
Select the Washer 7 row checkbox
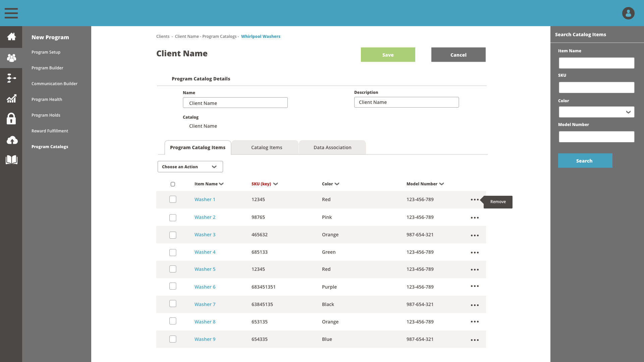point(173,304)
